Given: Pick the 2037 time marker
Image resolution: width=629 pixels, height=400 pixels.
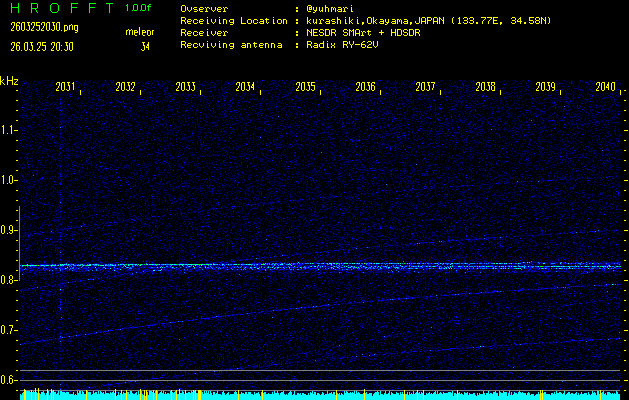Looking at the screenshot, I should (x=426, y=87).
